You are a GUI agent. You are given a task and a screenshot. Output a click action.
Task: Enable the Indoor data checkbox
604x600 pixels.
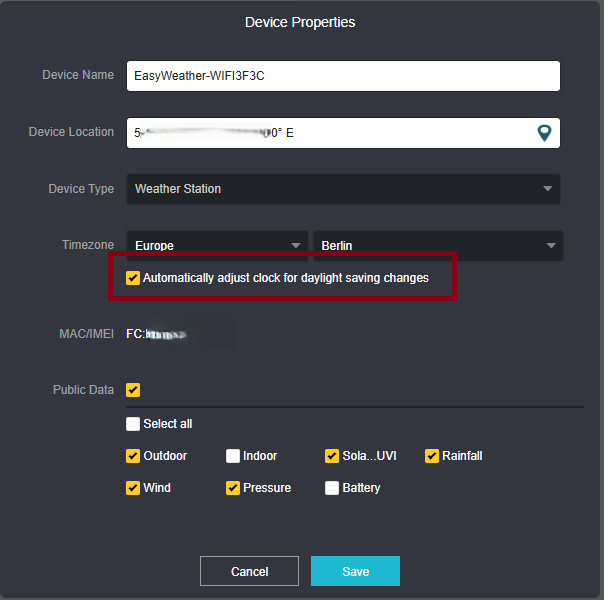click(x=233, y=456)
